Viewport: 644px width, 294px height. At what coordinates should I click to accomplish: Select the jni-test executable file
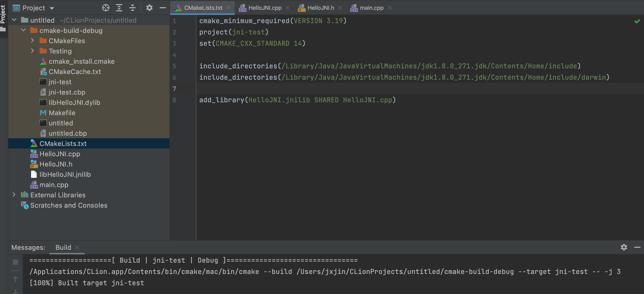point(60,82)
